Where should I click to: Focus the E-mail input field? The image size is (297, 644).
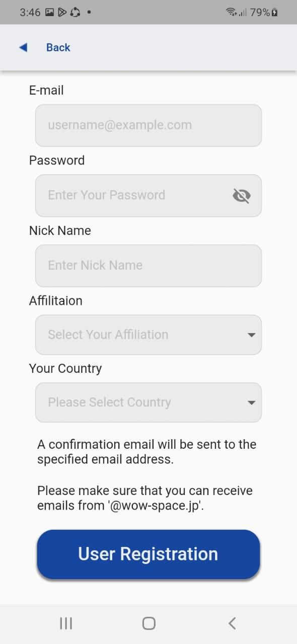click(x=148, y=125)
